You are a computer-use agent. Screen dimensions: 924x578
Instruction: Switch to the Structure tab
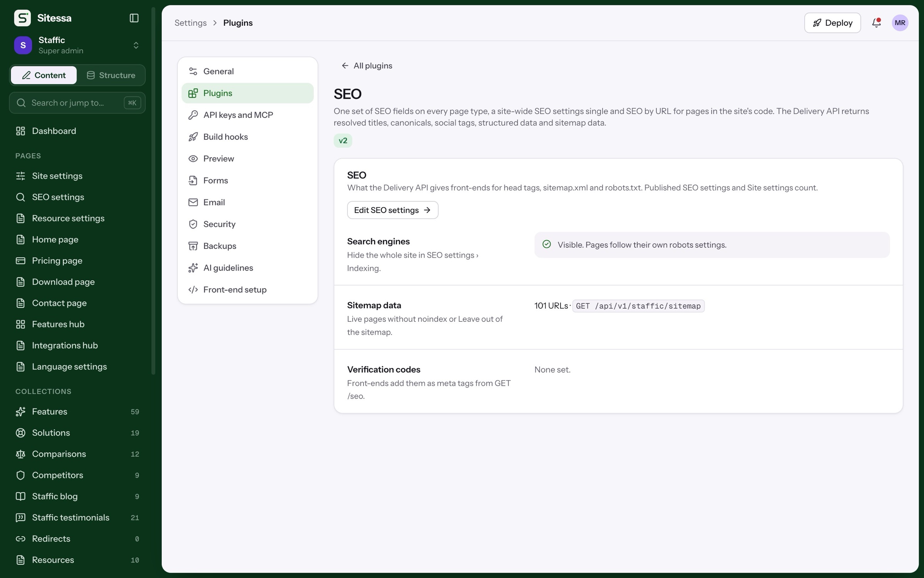[x=111, y=75]
